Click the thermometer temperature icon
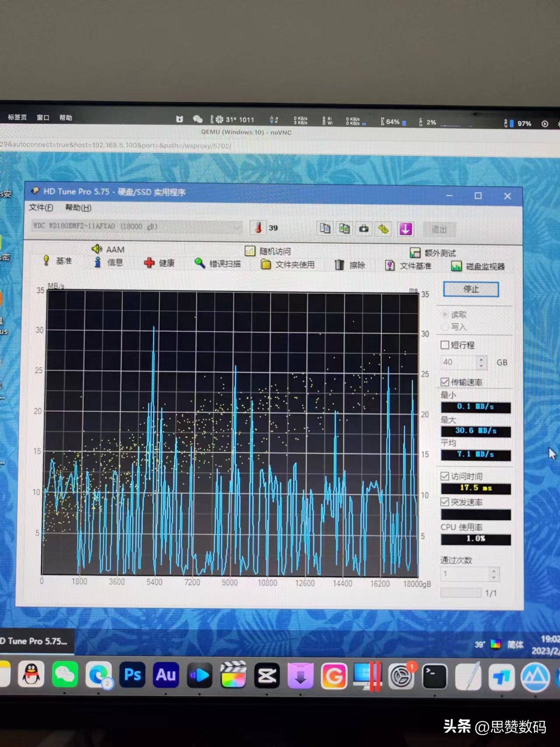The height and width of the screenshot is (747, 560). (259, 228)
